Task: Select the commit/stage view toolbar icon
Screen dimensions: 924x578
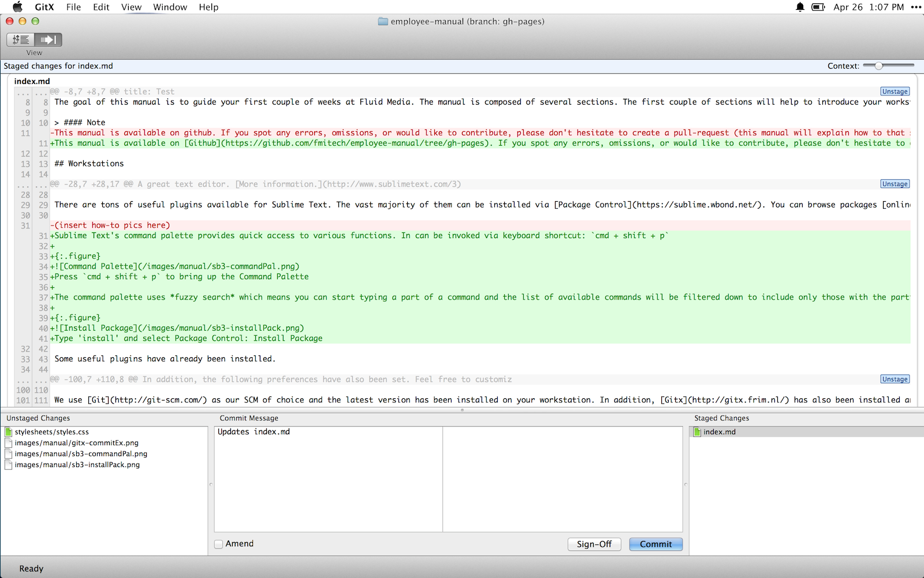Action: pos(48,40)
